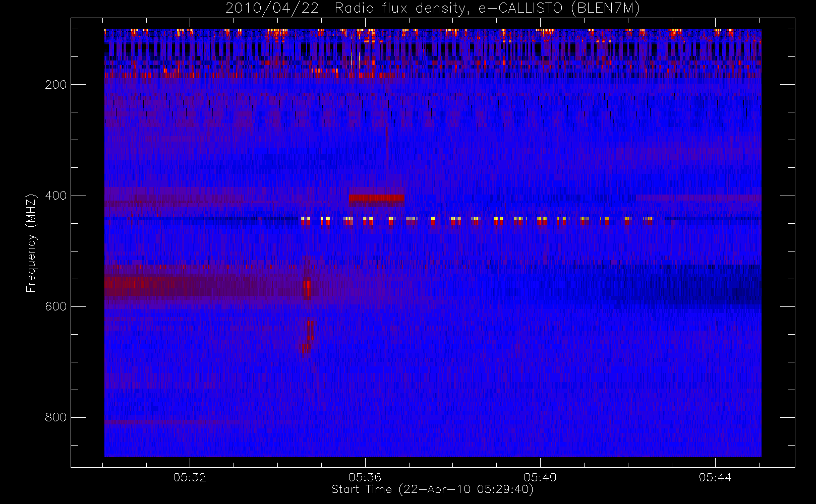Click the 600 frequency tick label

click(55, 306)
